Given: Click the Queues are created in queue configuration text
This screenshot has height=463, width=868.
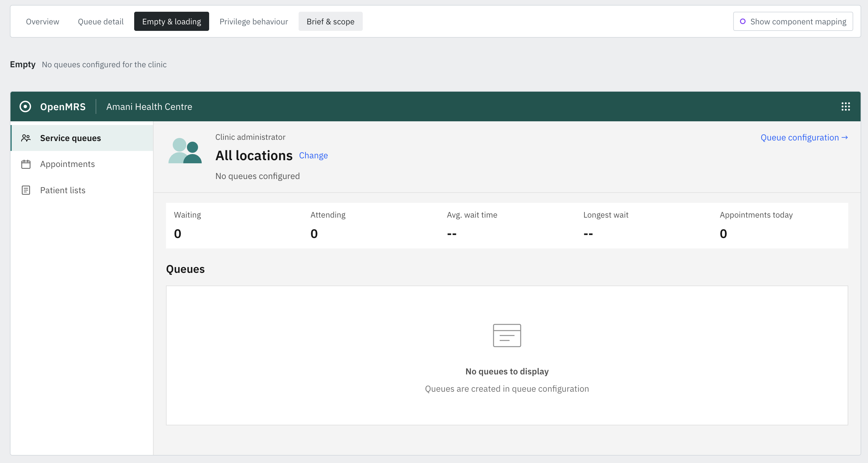Looking at the screenshot, I should (x=507, y=389).
